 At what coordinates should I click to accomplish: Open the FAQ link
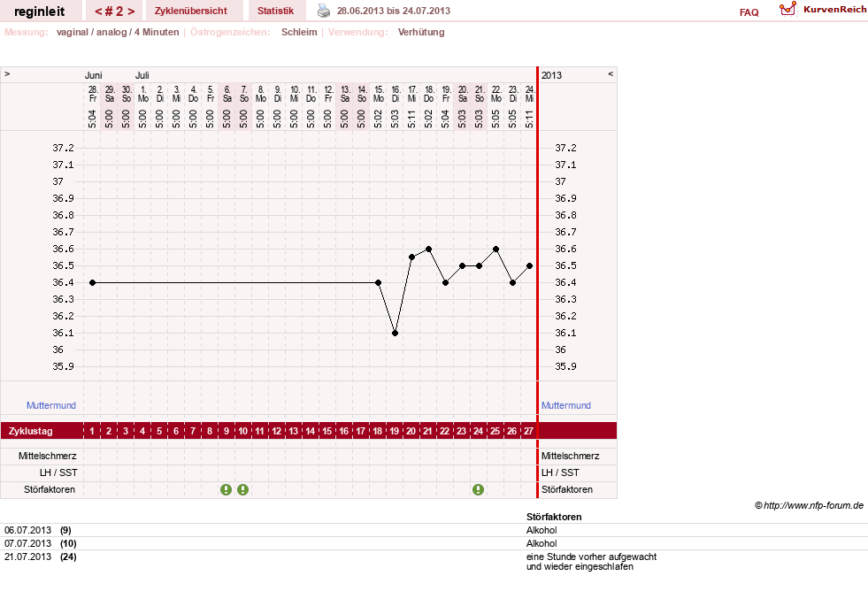(x=749, y=12)
